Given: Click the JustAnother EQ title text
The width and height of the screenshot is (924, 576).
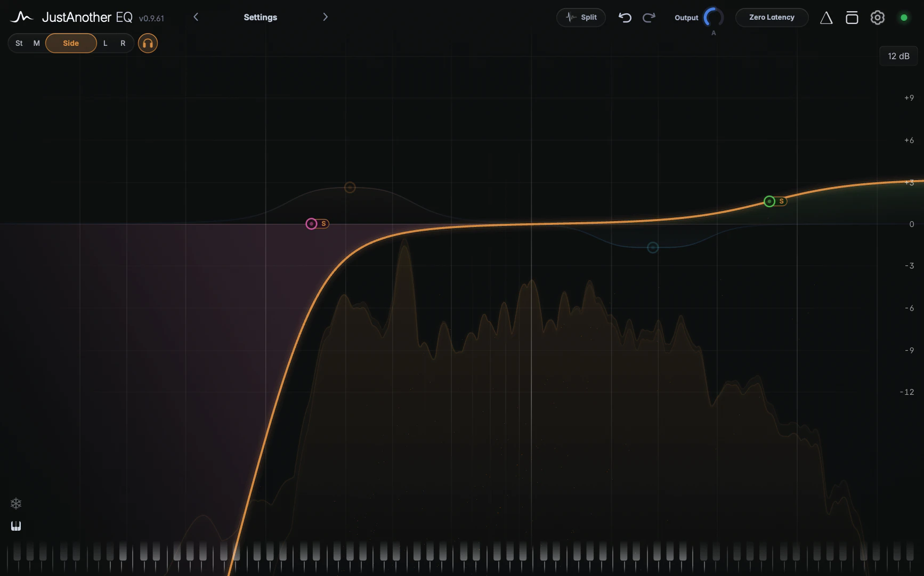Looking at the screenshot, I should (87, 17).
